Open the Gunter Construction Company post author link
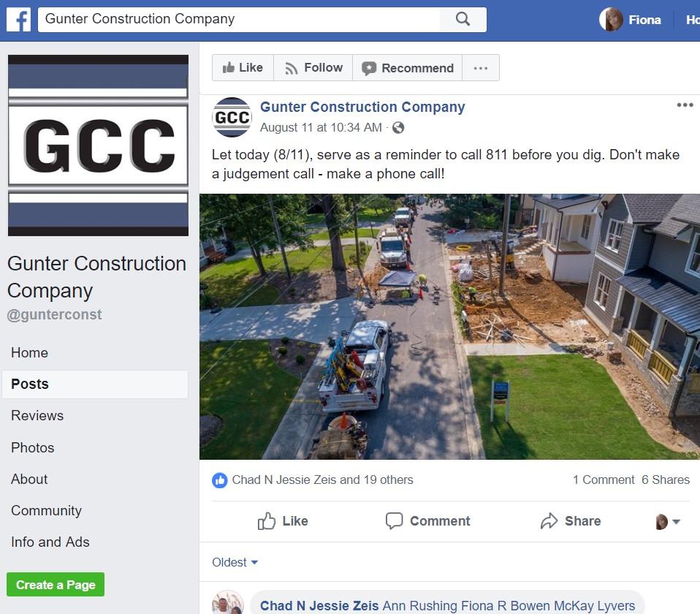Screen dimensions: 700x614 [362, 107]
